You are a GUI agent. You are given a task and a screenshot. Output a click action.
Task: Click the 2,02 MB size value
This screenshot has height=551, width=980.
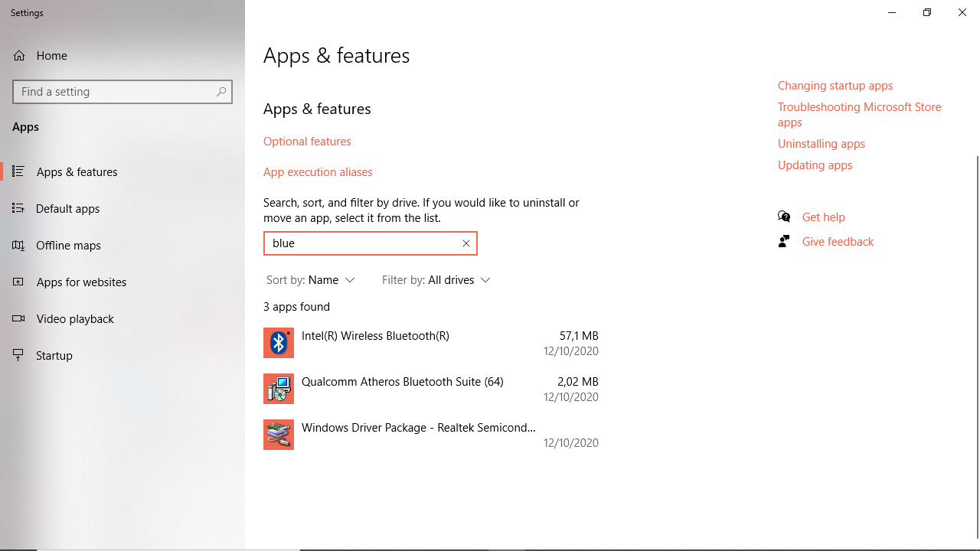tap(578, 381)
